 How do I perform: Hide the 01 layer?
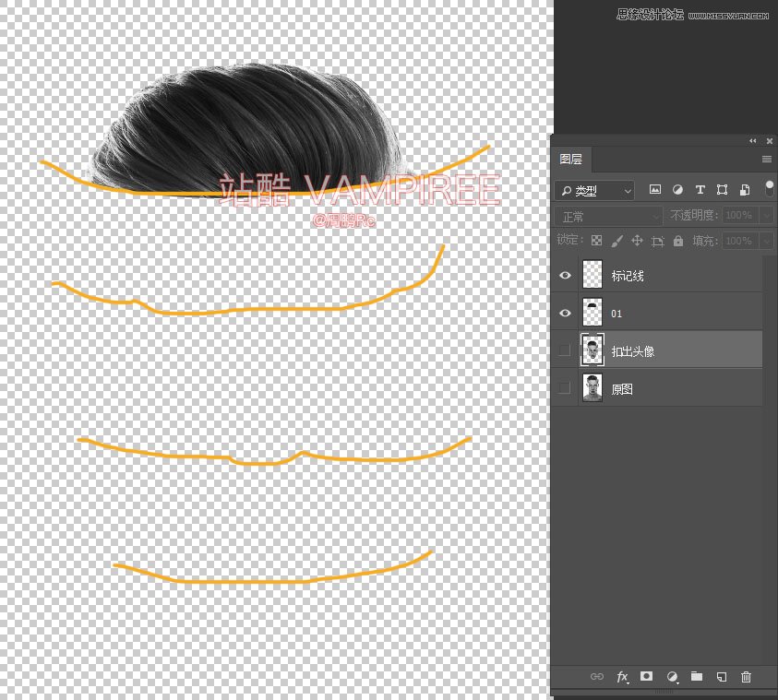pos(565,314)
